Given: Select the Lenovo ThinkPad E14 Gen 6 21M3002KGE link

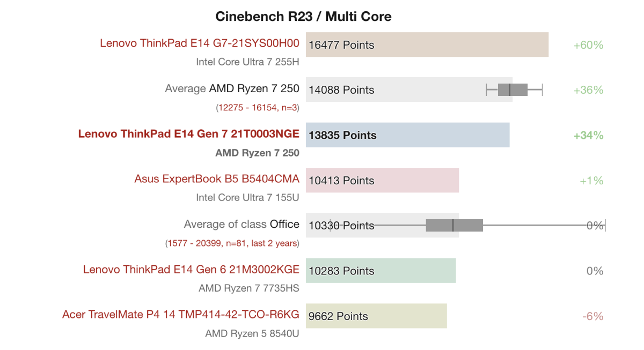Looking at the screenshot, I should (191, 270).
